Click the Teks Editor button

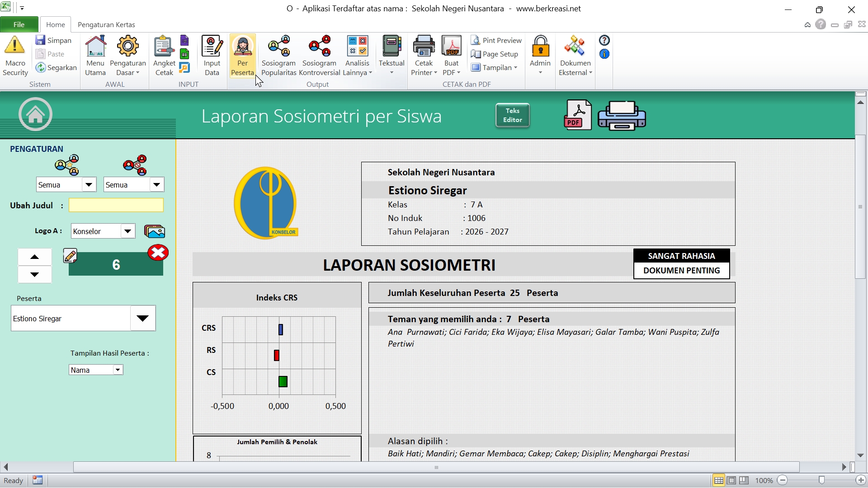(512, 115)
